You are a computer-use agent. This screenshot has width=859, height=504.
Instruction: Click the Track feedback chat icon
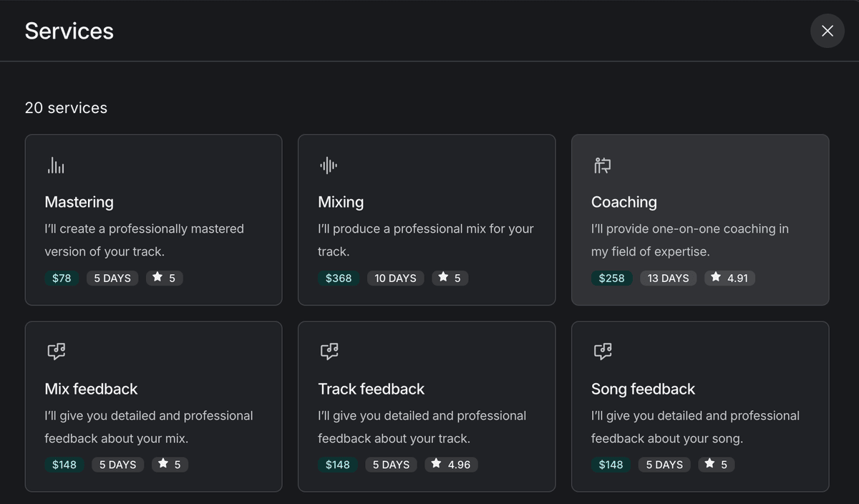click(x=329, y=352)
